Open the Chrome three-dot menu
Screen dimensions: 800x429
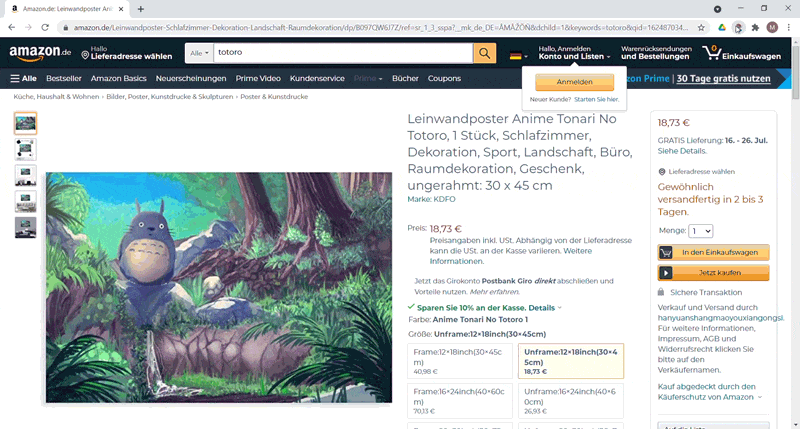pos(789,28)
